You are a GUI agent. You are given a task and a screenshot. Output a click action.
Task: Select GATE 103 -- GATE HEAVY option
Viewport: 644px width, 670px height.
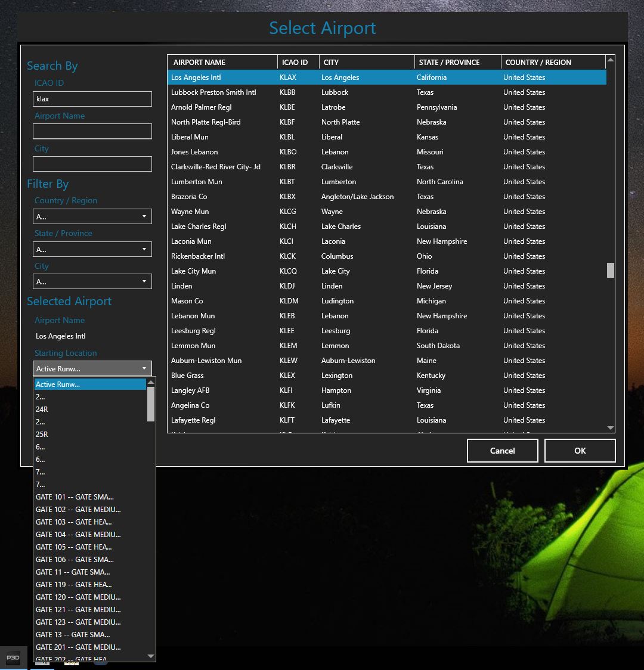[x=89, y=522]
